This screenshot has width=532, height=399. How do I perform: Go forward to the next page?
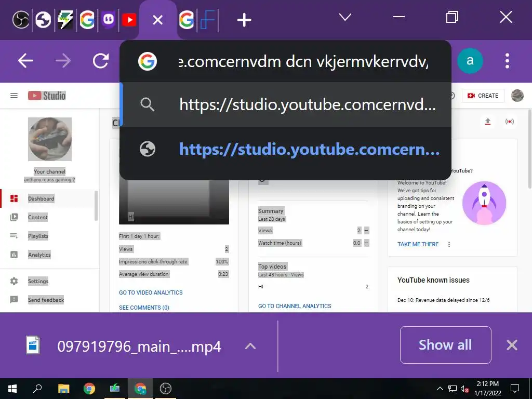63,61
